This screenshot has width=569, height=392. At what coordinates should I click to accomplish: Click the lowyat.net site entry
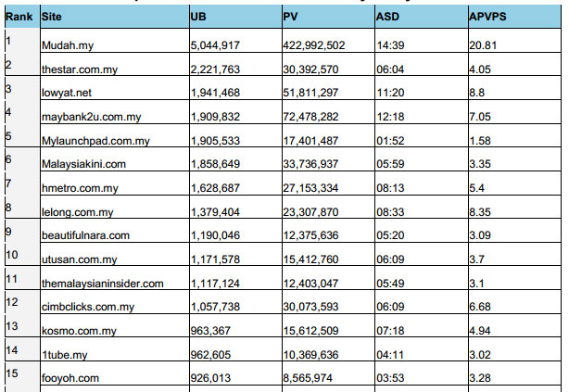(x=64, y=92)
